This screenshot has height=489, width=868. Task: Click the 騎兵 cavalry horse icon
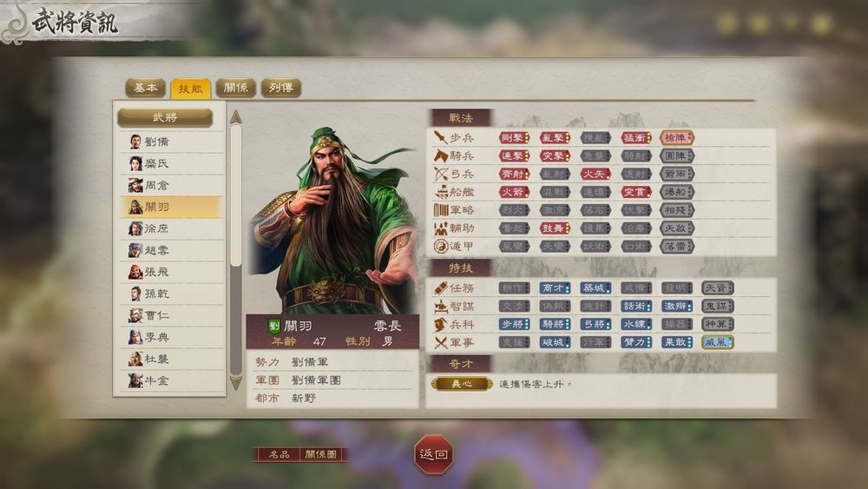pyautogui.click(x=441, y=155)
